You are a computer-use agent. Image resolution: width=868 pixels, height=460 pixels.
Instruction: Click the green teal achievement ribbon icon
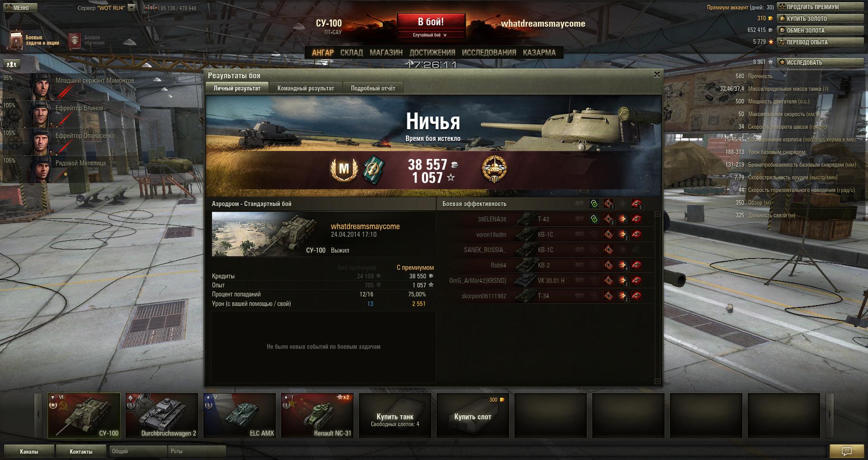pos(374,170)
